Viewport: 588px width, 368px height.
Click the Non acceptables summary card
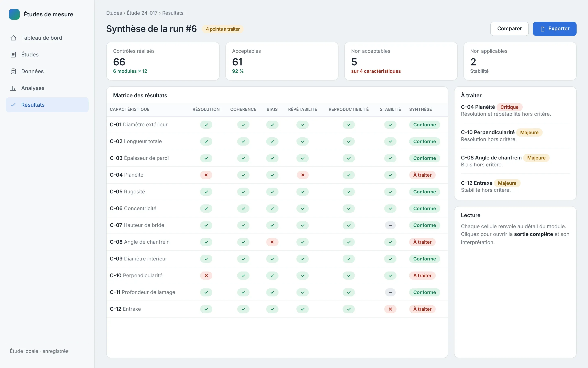[401, 61]
